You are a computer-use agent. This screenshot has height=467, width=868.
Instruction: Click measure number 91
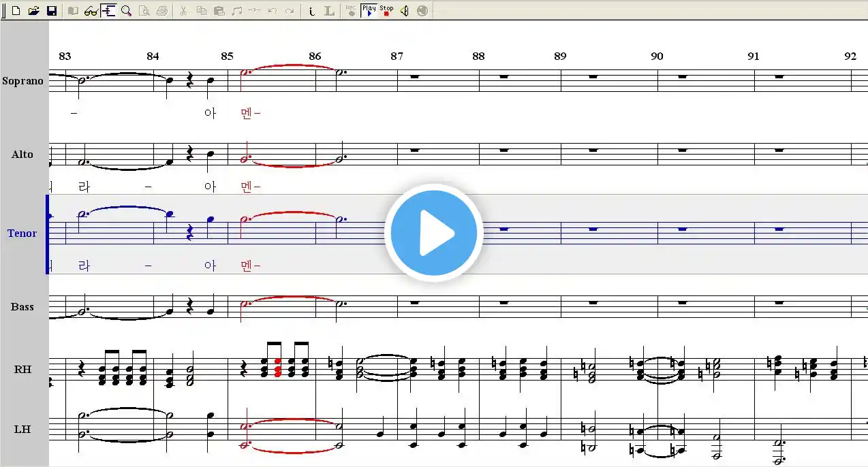click(753, 57)
